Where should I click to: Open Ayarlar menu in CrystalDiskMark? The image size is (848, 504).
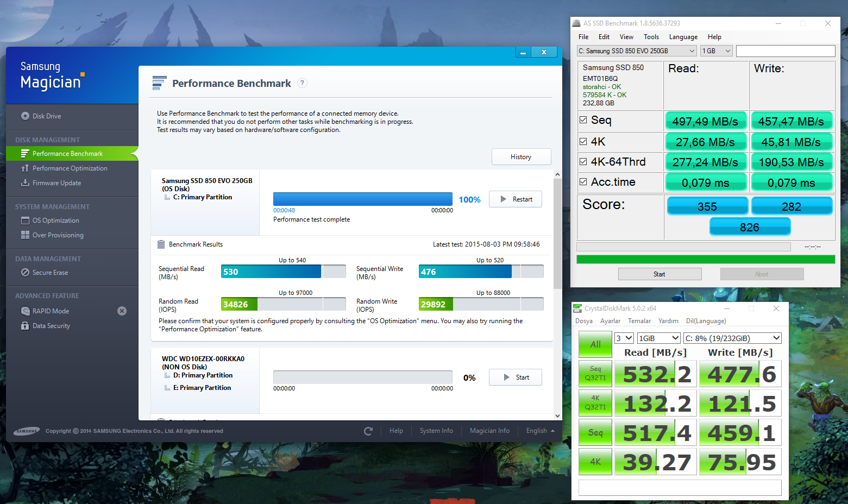[x=610, y=321]
